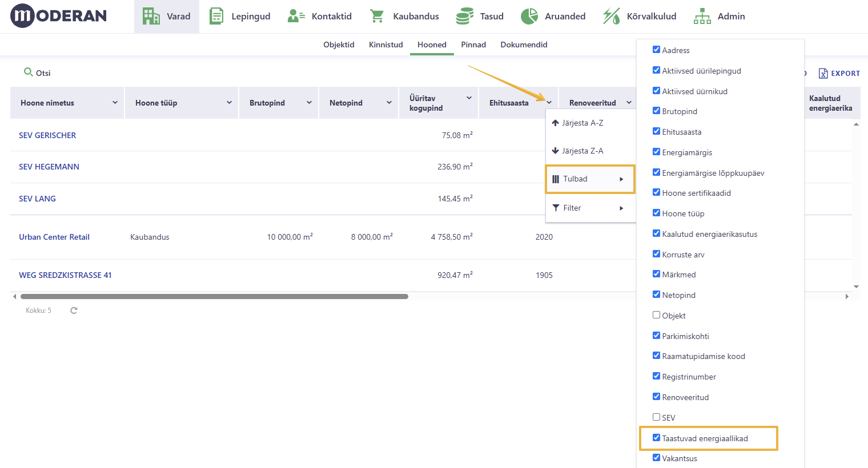This screenshot has height=468, width=868.
Task: Enable the Objekt column checkbox
Action: [x=656, y=315]
